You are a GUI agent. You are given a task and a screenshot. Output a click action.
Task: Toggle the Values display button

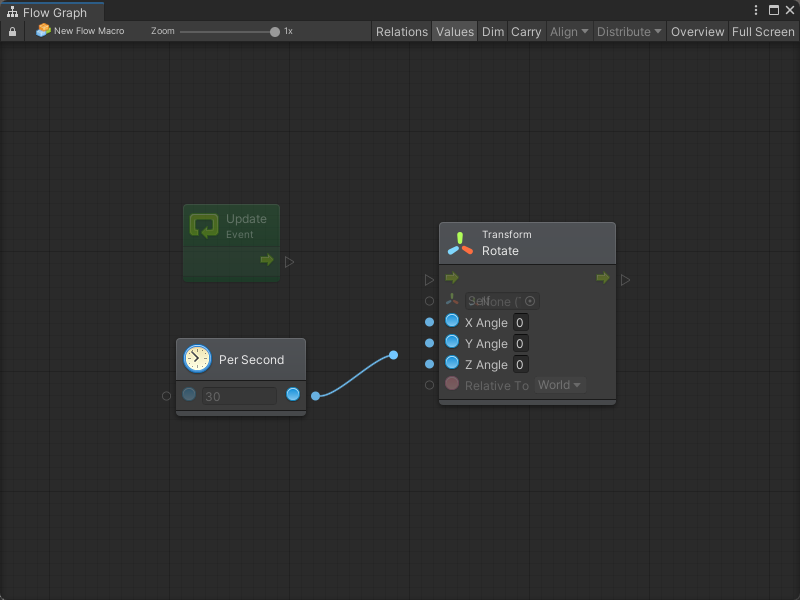454,32
